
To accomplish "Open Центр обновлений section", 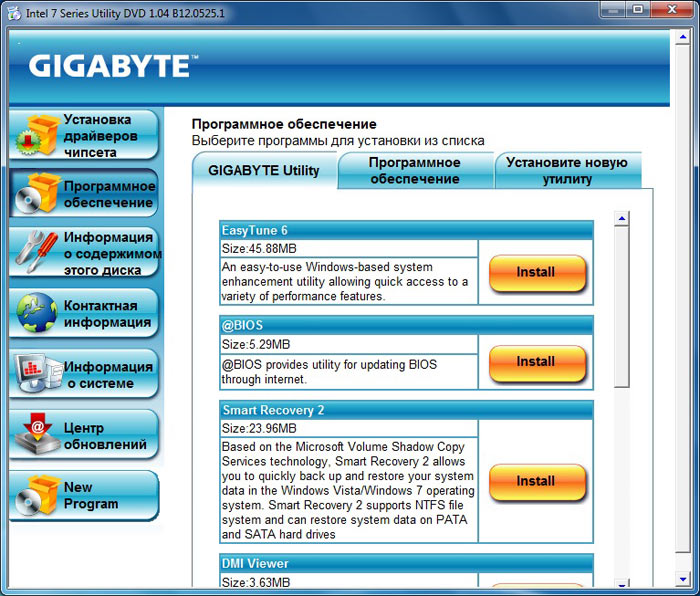I will click(x=84, y=435).
